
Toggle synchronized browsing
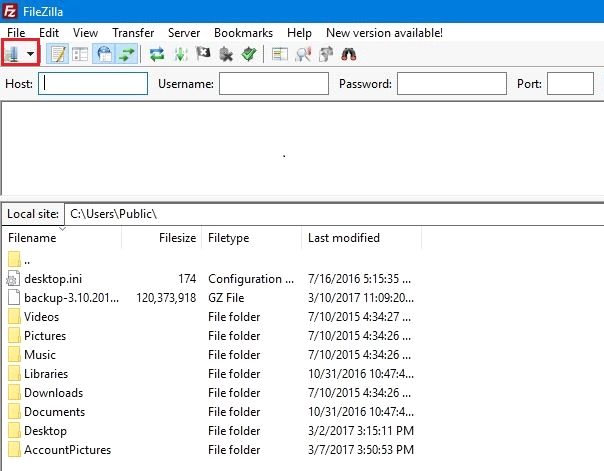tap(326, 54)
